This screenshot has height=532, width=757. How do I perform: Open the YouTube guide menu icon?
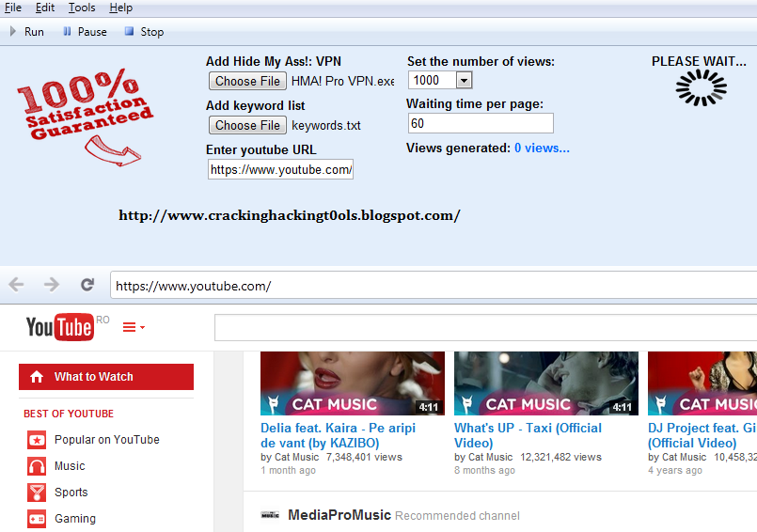click(x=134, y=327)
